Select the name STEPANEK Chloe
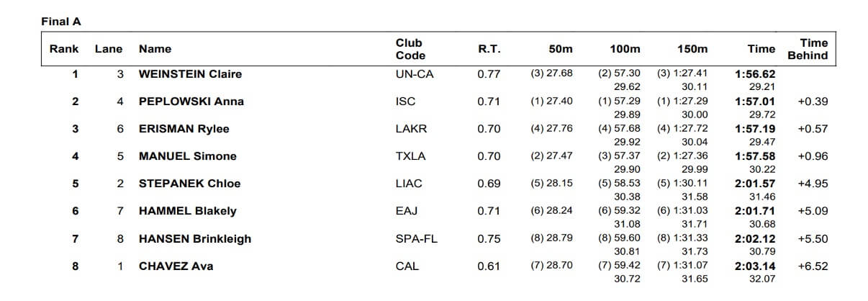The width and height of the screenshot is (868, 301). click(x=189, y=184)
